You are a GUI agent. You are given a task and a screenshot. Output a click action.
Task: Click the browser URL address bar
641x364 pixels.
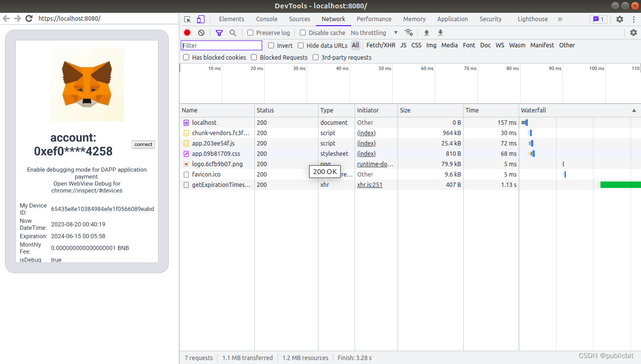(107, 18)
